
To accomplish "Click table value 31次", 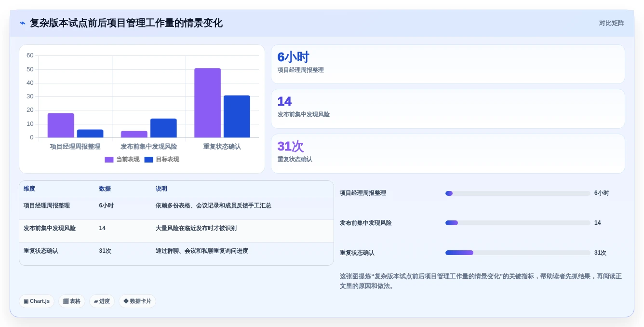I will [x=105, y=251].
